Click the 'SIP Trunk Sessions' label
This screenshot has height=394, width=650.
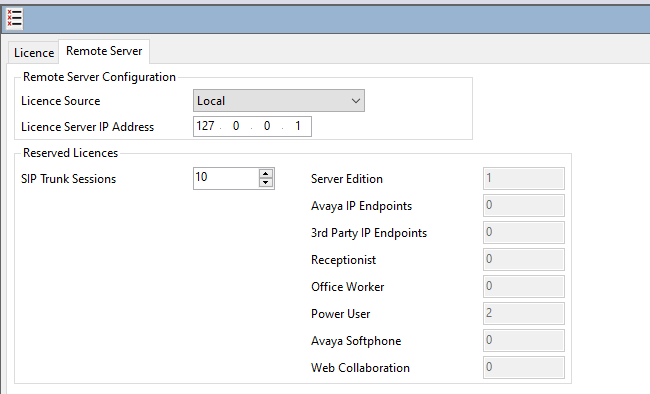tap(68, 179)
